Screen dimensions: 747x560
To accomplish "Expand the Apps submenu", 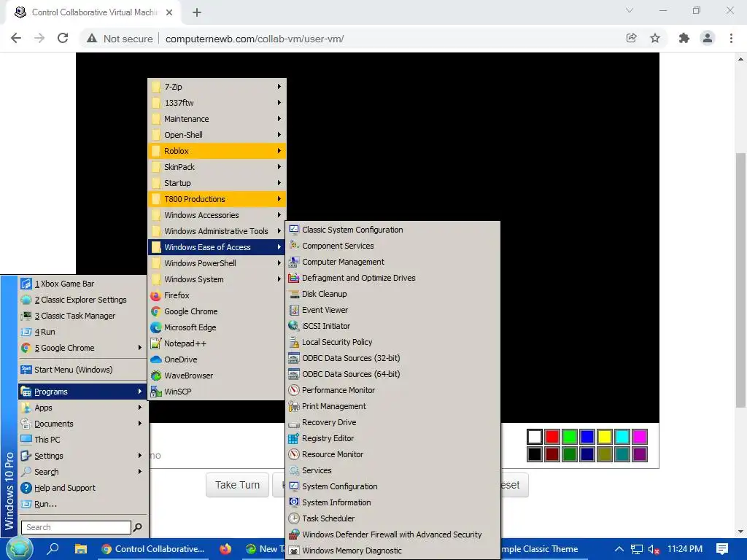I will point(82,408).
